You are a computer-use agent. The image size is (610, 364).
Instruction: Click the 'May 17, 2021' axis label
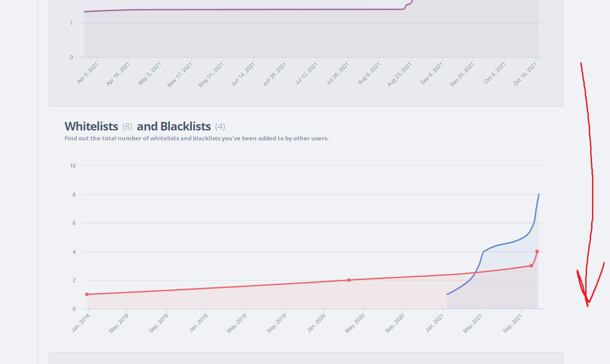pos(181,74)
